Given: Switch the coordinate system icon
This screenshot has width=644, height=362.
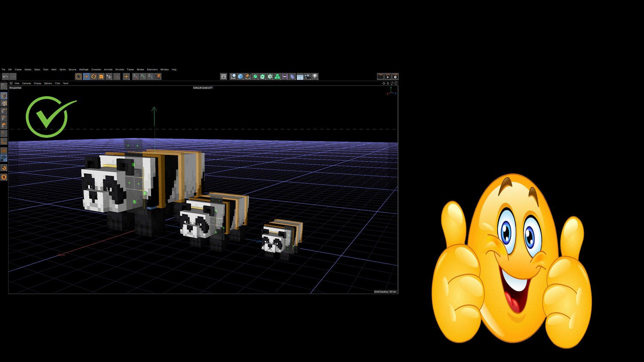Looking at the screenshot, I should click(x=158, y=76).
